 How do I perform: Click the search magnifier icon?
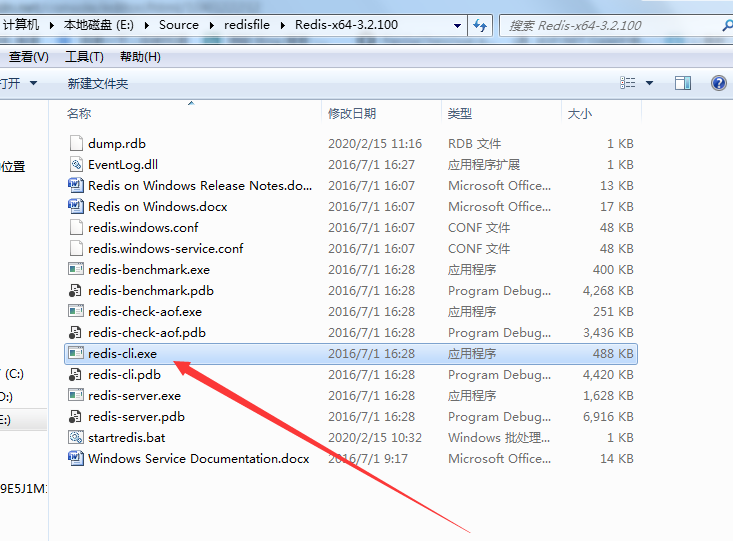[727, 25]
